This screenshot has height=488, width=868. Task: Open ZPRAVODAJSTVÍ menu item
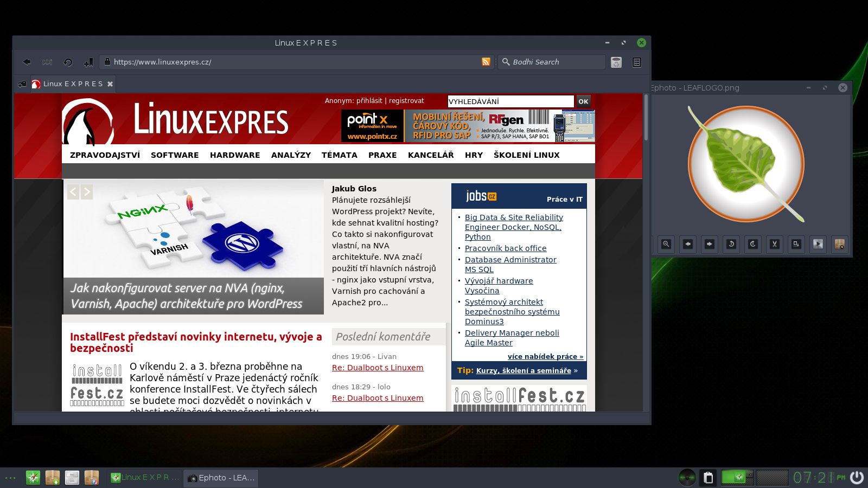pos(105,155)
